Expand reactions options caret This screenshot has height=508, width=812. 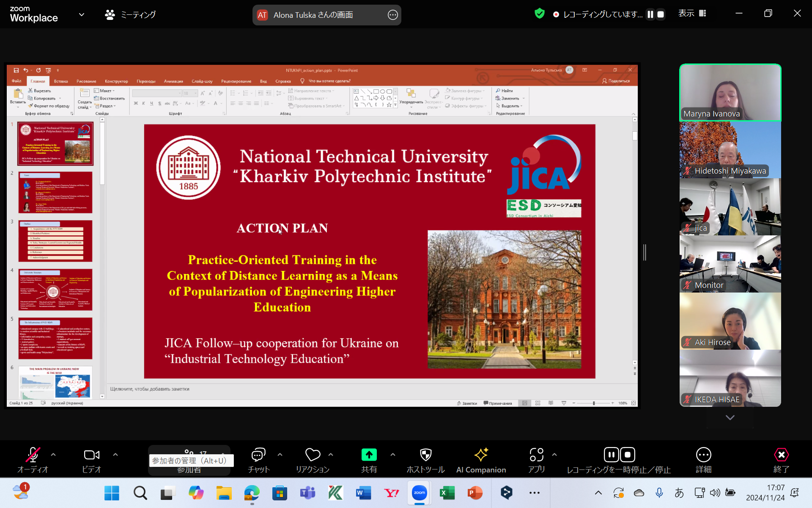pyautogui.click(x=331, y=455)
